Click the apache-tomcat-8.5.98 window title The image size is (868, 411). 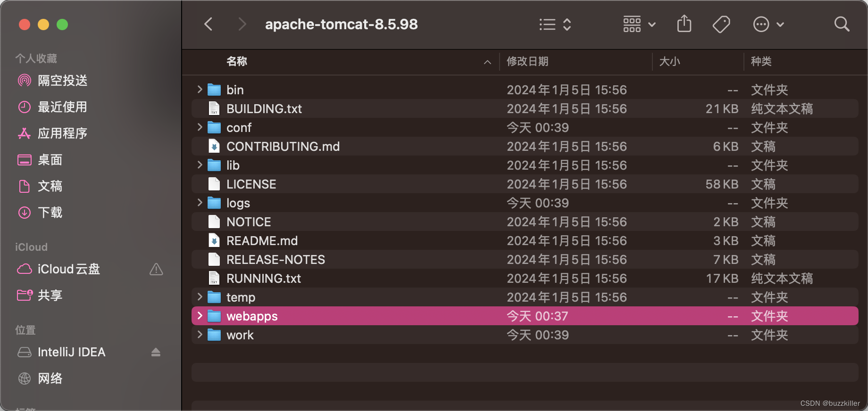pyautogui.click(x=341, y=24)
